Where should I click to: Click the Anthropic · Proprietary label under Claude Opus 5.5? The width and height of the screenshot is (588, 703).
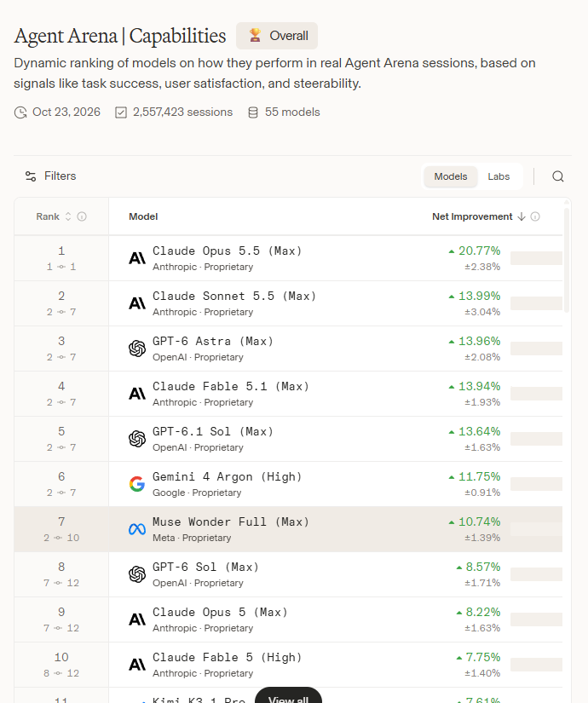203,268
